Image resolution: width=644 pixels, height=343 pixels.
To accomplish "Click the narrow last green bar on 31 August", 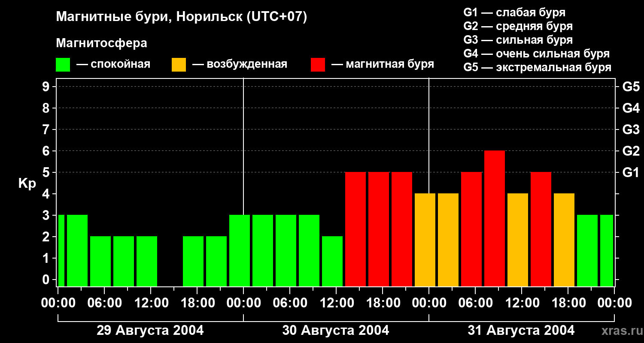I will click(607, 251).
